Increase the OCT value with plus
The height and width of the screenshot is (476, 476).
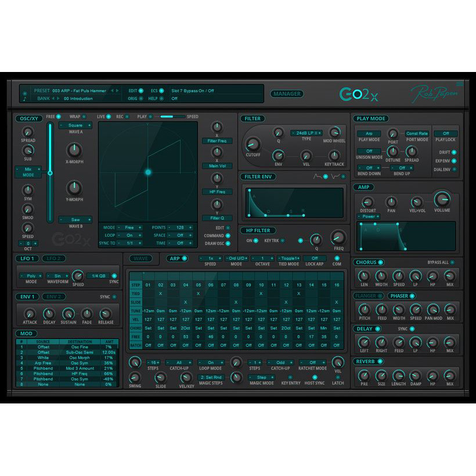point(35,243)
